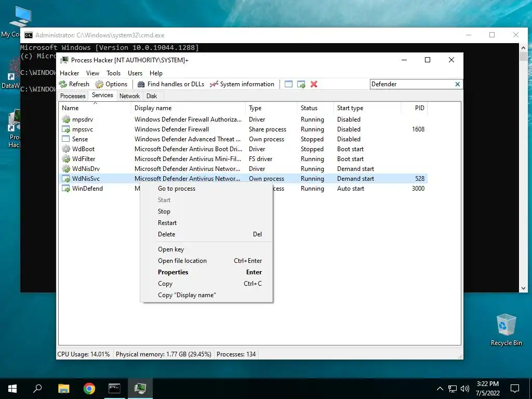
Task: Open taskbar search magnifier
Action: pos(37,389)
